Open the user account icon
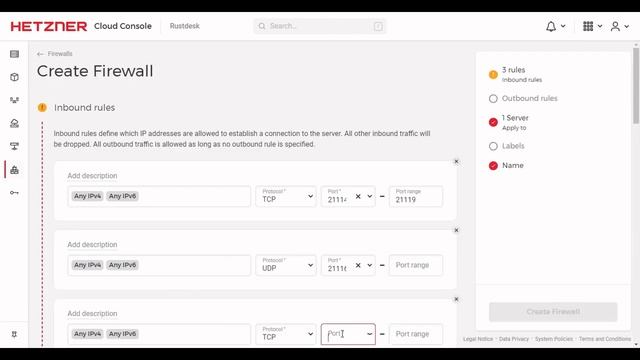 coord(615,27)
